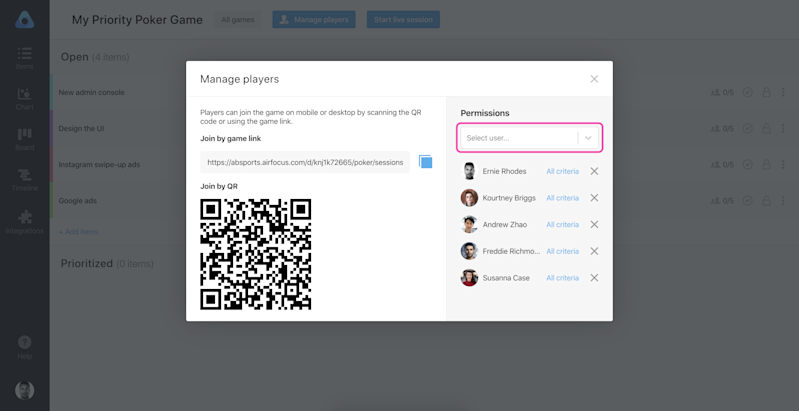
Task: Click the game link URL field
Action: click(x=305, y=162)
